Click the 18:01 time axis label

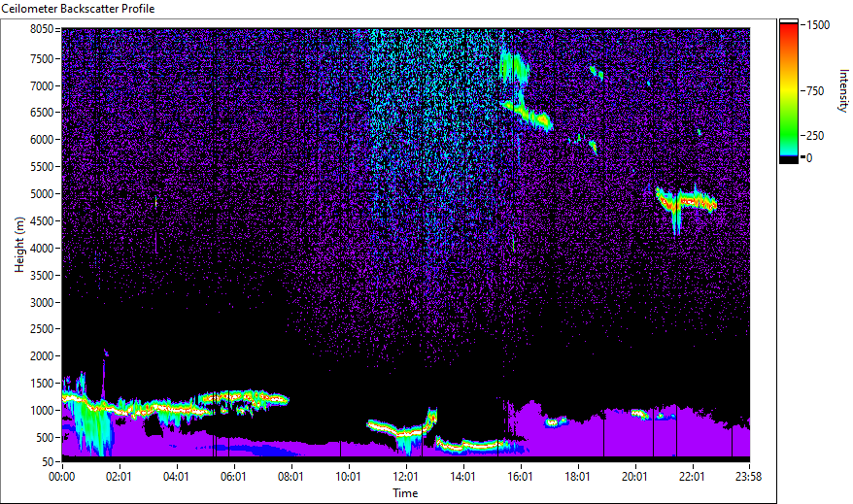click(x=577, y=477)
